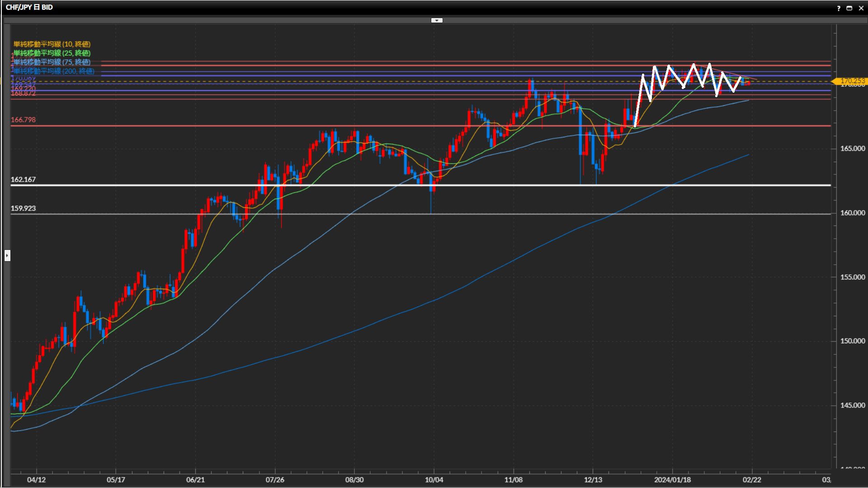The image size is (868, 488).
Task: Click the 150.000 price scale label
Action: click(852, 341)
